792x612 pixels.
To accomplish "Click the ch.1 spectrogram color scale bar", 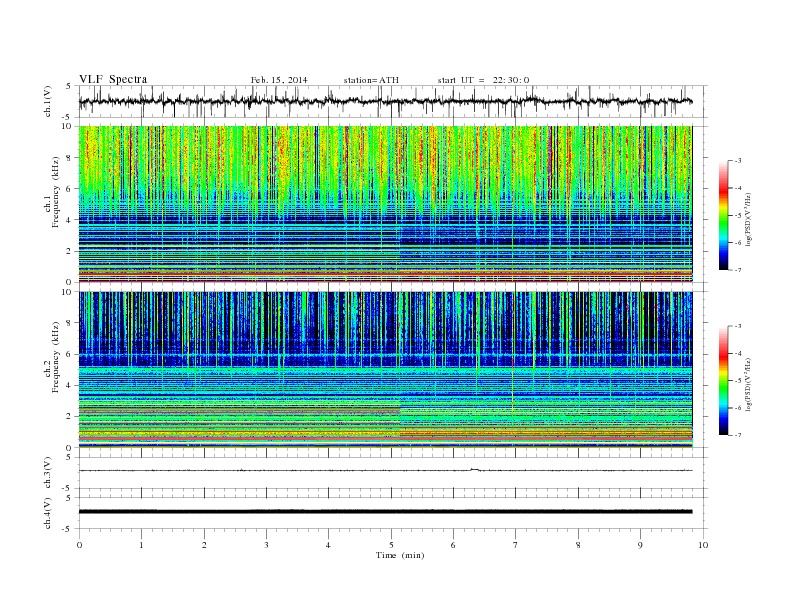I will [x=723, y=215].
